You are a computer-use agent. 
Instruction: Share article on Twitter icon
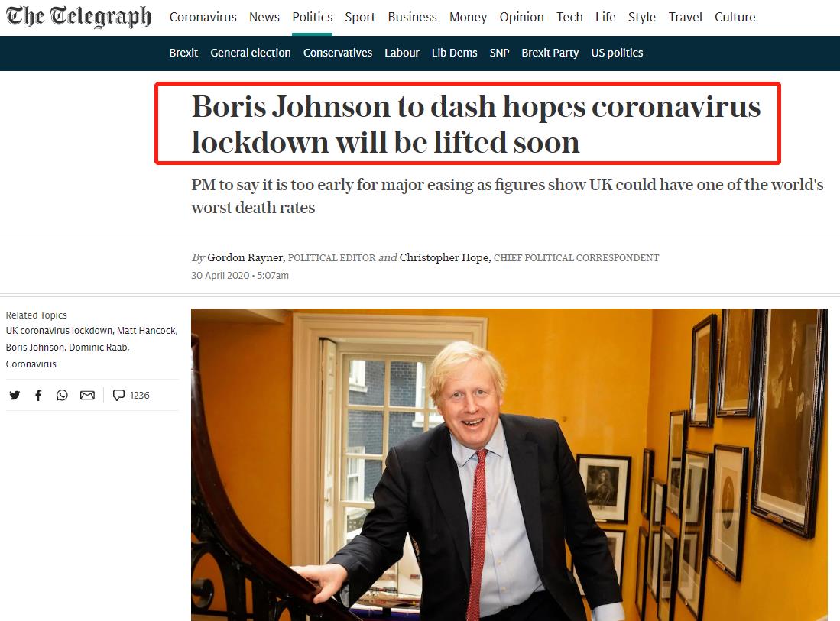pos(15,395)
